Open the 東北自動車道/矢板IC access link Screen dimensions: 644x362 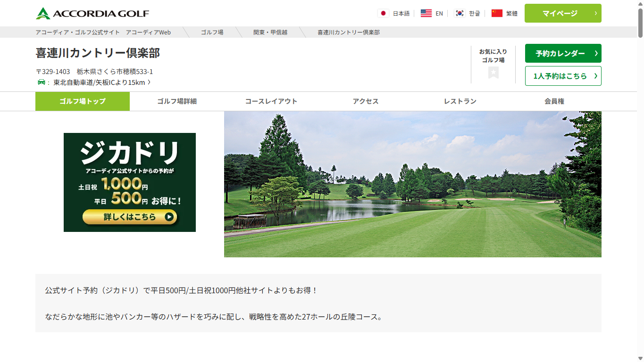(101, 82)
